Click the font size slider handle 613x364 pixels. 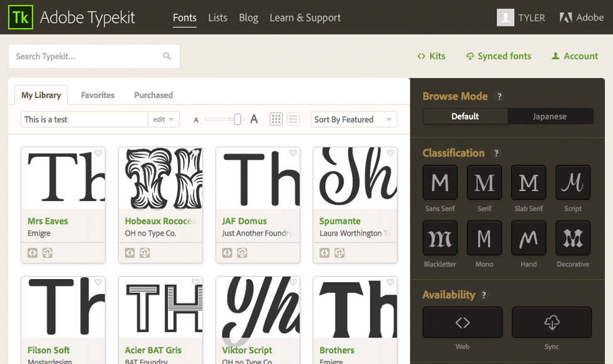[237, 119]
